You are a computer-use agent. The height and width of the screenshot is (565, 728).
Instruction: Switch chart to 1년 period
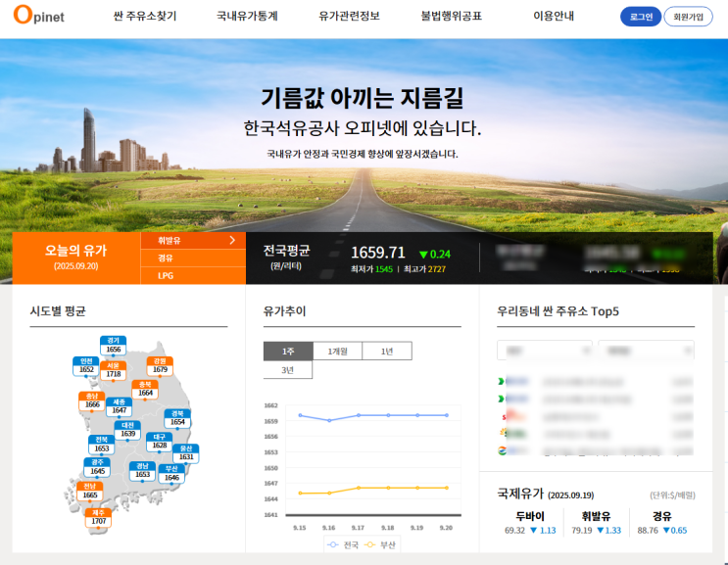[x=387, y=352]
